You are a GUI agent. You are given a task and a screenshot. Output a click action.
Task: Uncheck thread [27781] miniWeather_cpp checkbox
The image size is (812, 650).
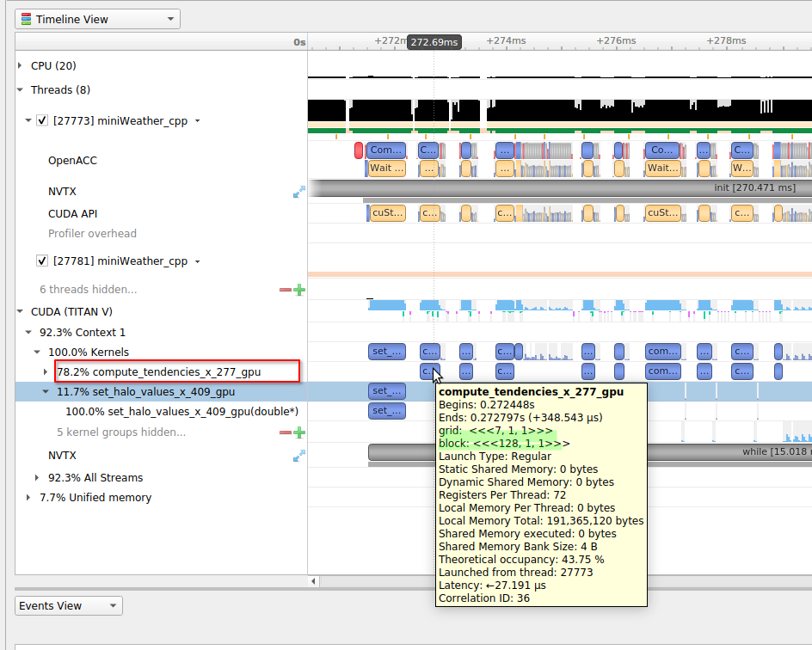point(42,261)
